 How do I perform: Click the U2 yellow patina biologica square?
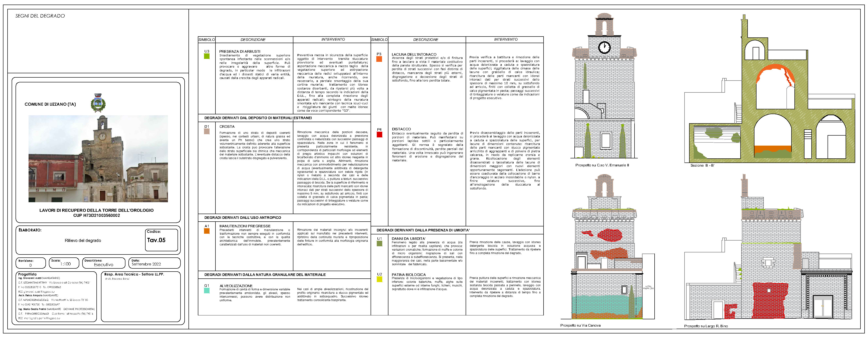coord(380,279)
